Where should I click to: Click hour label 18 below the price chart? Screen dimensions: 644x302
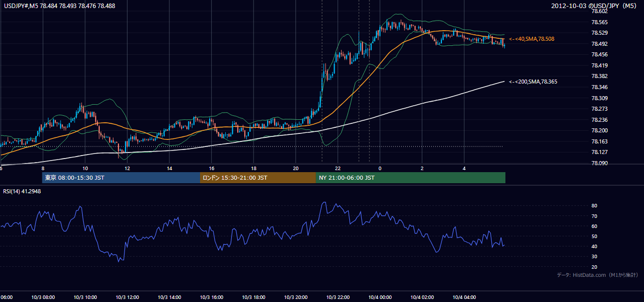click(x=254, y=168)
